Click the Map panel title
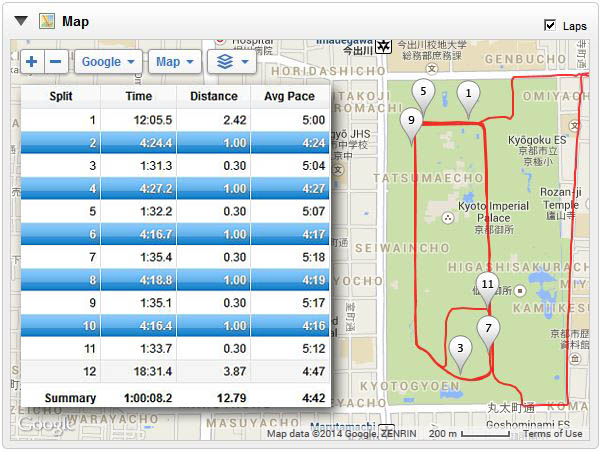This screenshot has width=601, height=452. tap(76, 21)
